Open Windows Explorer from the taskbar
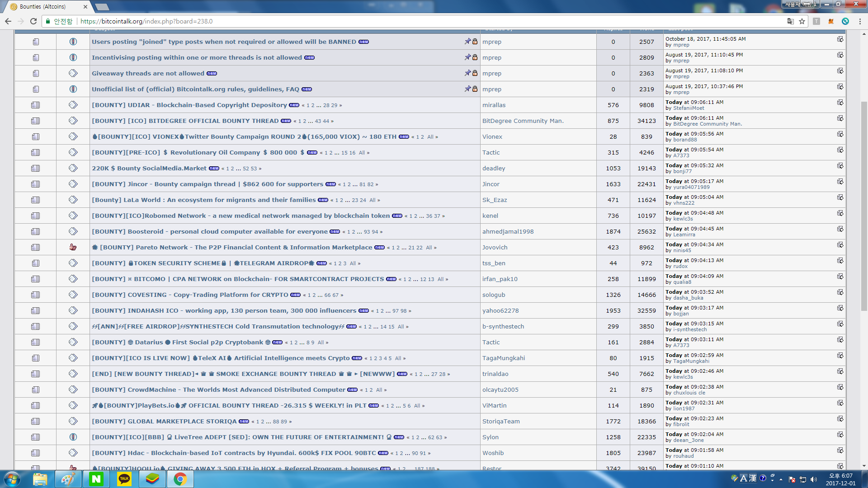This screenshot has width=868, height=488. 40,479
